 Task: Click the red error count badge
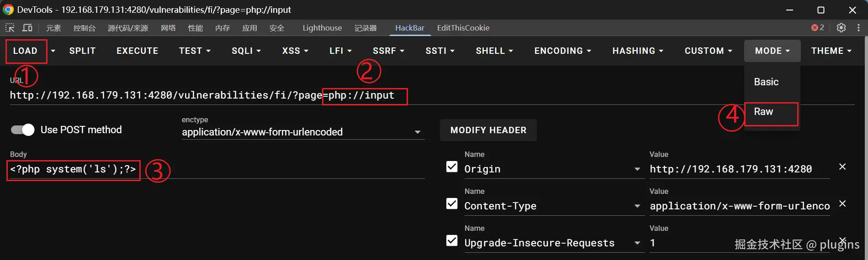click(x=817, y=28)
